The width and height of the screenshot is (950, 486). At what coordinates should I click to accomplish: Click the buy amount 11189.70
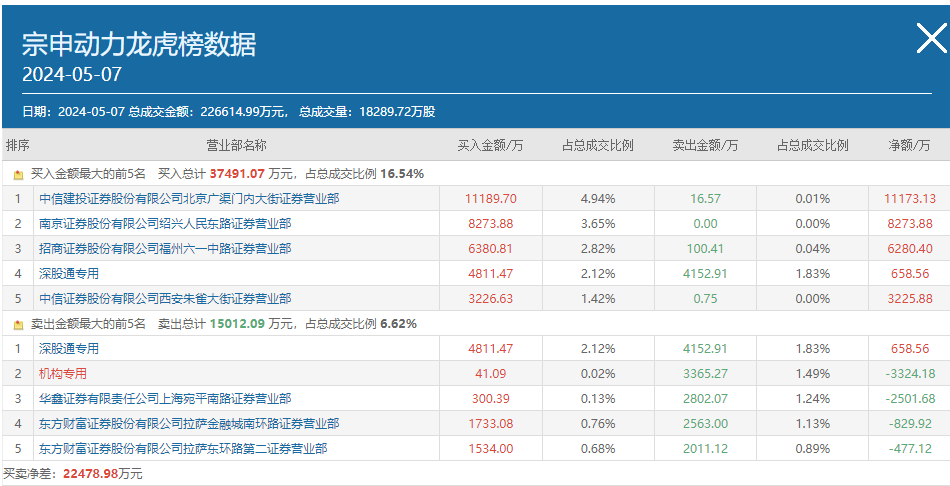491,199
